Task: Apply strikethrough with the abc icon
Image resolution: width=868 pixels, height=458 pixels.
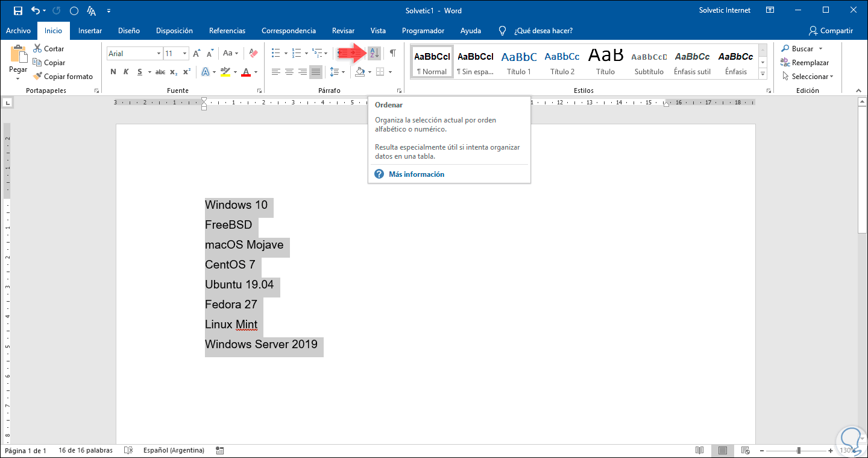Action: tap(160, 72)
